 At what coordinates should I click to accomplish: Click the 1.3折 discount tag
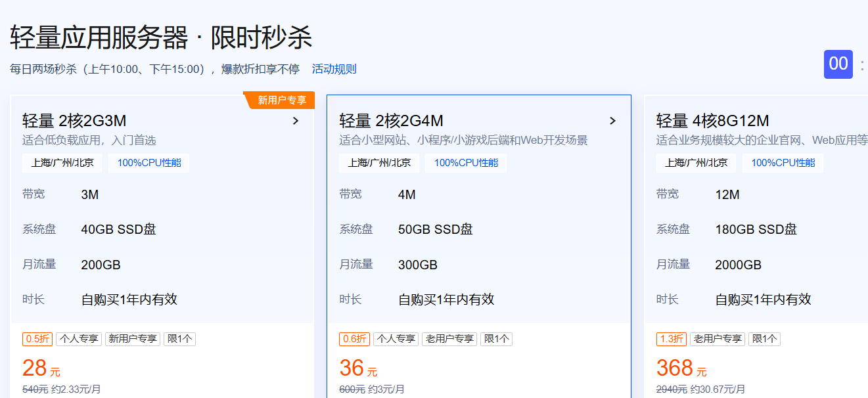(671, 339)
